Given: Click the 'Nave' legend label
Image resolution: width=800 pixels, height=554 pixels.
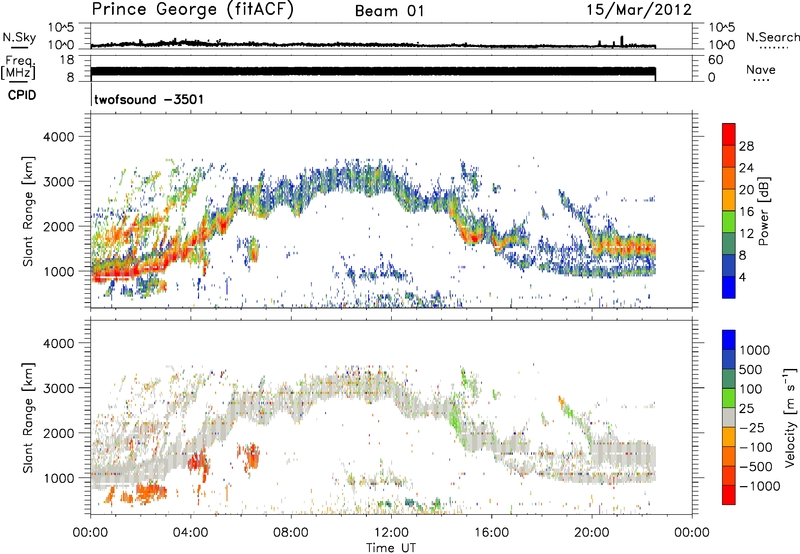Looking at the screenshot, I should tap(760, 69).
